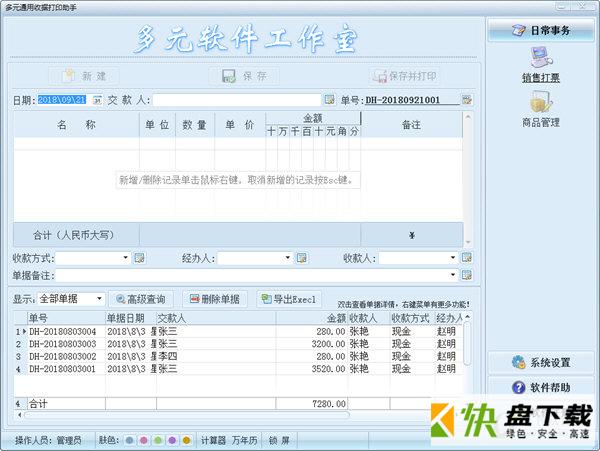Open the 销售打票 icon
The image size is (600, 451).
pyautogui.click(x=541, y=64)
